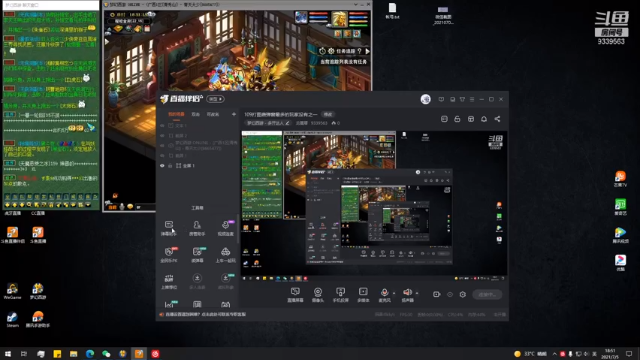640x360 pixels.
Task: Open Microsoft Edge from taskbar
Action: [x=90, y=354]
